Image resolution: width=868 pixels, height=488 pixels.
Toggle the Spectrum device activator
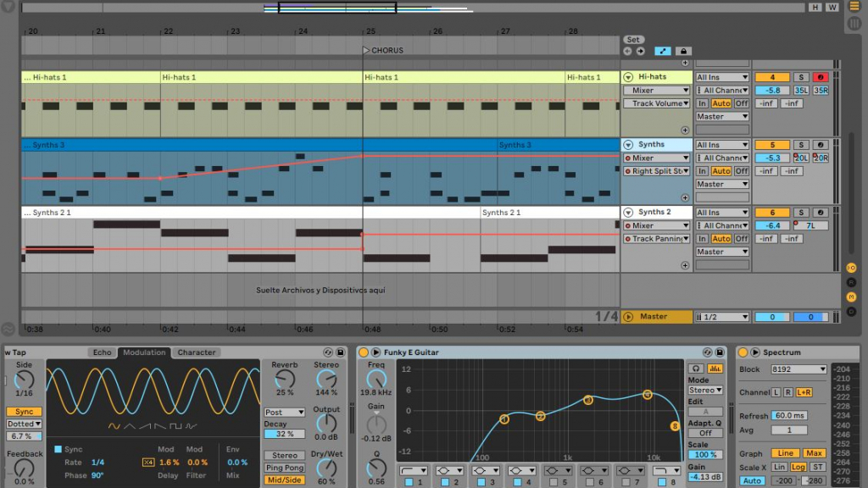pos(743,352)
